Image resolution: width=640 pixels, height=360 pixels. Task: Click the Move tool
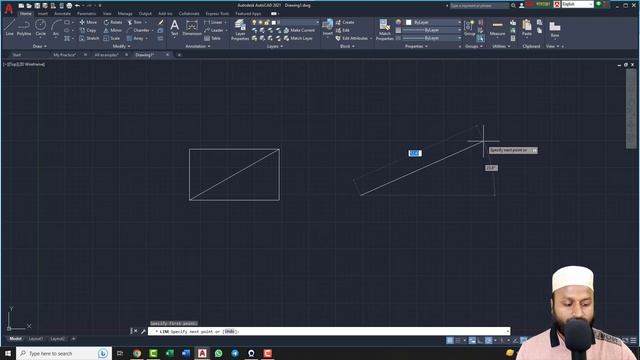(88, 22)
